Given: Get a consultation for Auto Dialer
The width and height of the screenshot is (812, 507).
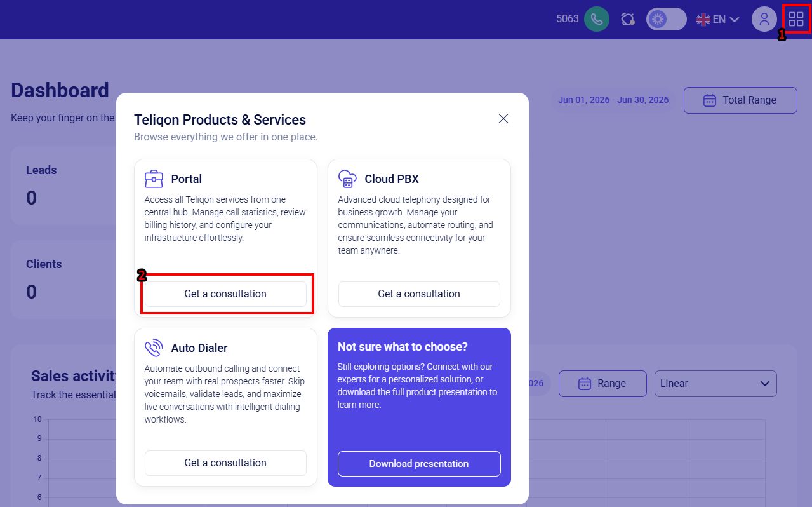Looking at the screenshot, I should point(225,463).
